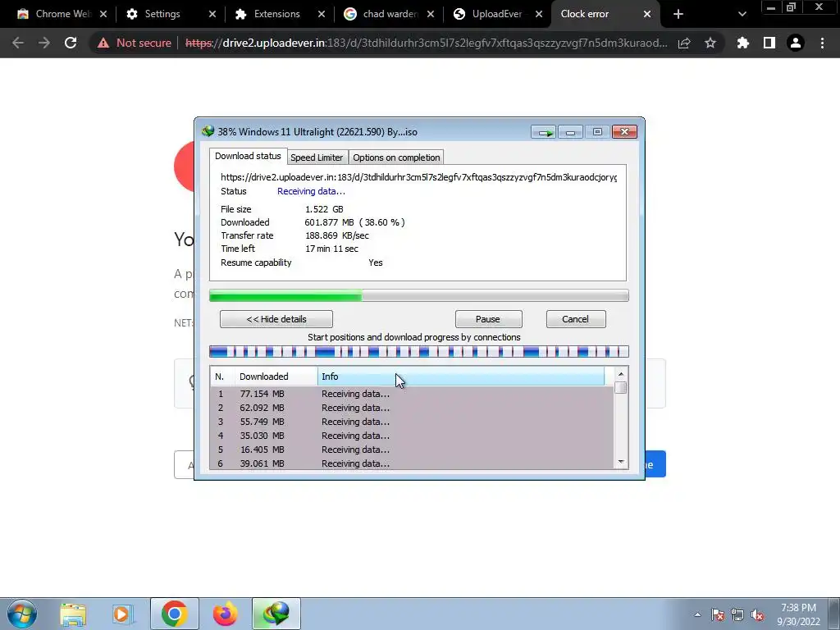The image size is (840, 630).
Task: Toggle the Chrome side panel icon
Action: click(769, 43)
